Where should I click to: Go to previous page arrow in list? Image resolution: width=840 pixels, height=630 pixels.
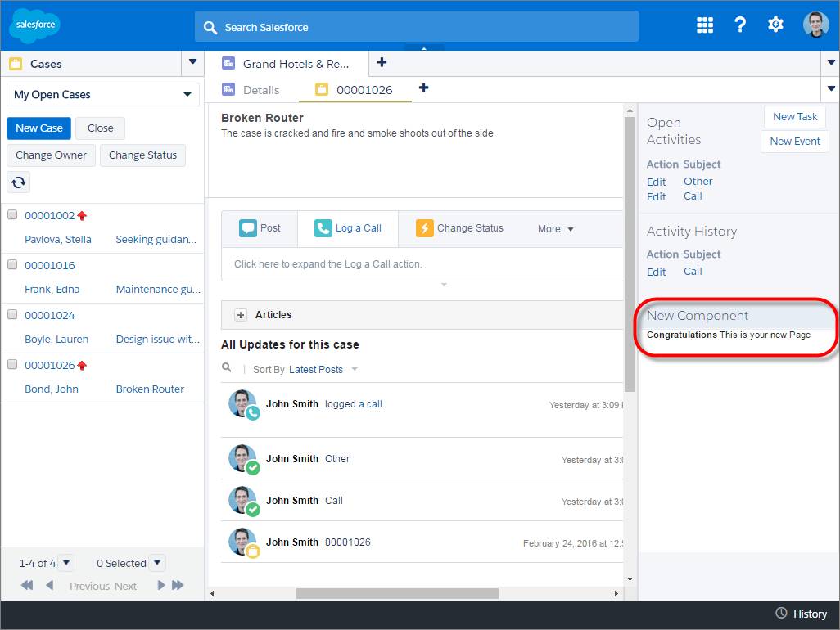point(50,585)
